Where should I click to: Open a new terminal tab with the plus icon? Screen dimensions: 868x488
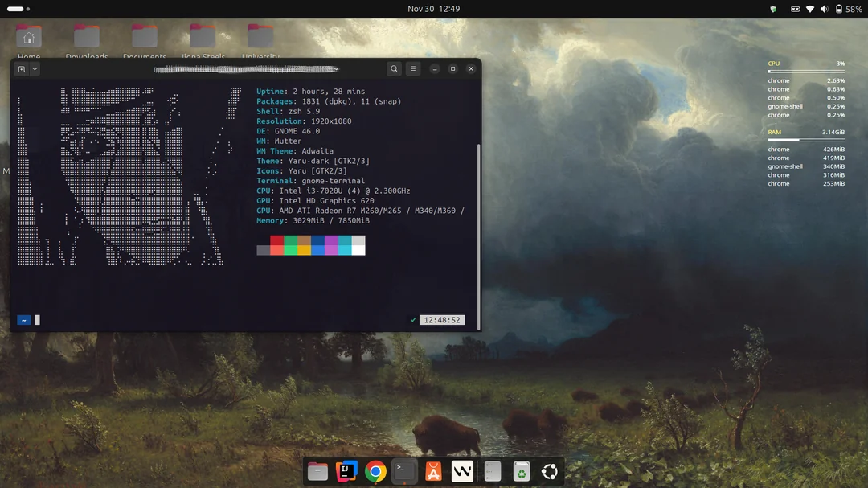pos(22,68)
